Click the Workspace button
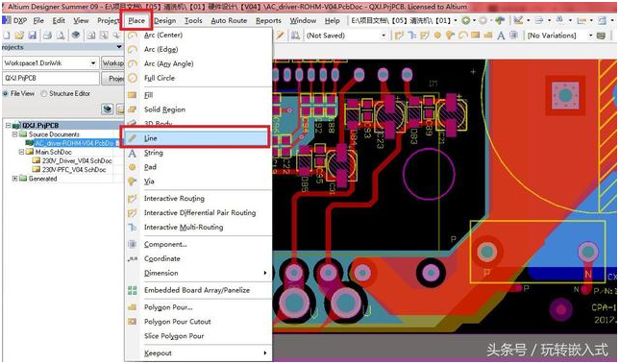 tap(113, 63)
